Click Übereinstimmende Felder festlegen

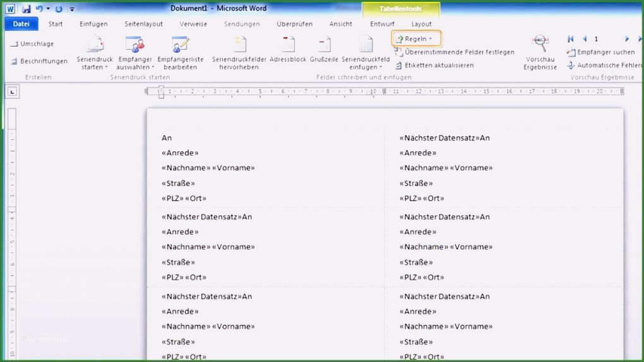(x=455, y=52)
